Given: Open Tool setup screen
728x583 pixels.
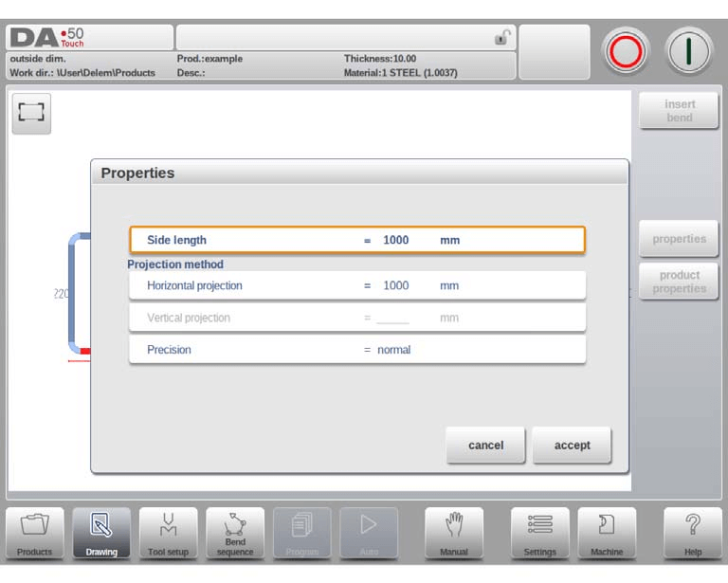Looking at the screenshot, I should click(x=168, y=534).
